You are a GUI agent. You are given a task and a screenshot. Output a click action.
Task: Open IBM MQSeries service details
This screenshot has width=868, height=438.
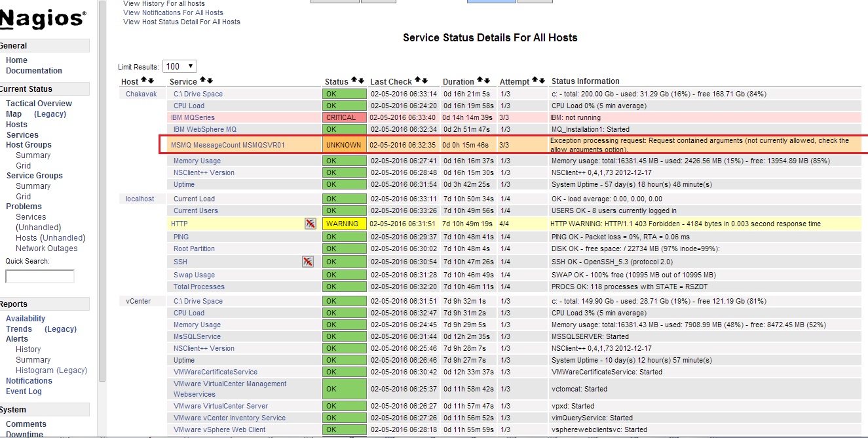(193, 117)
